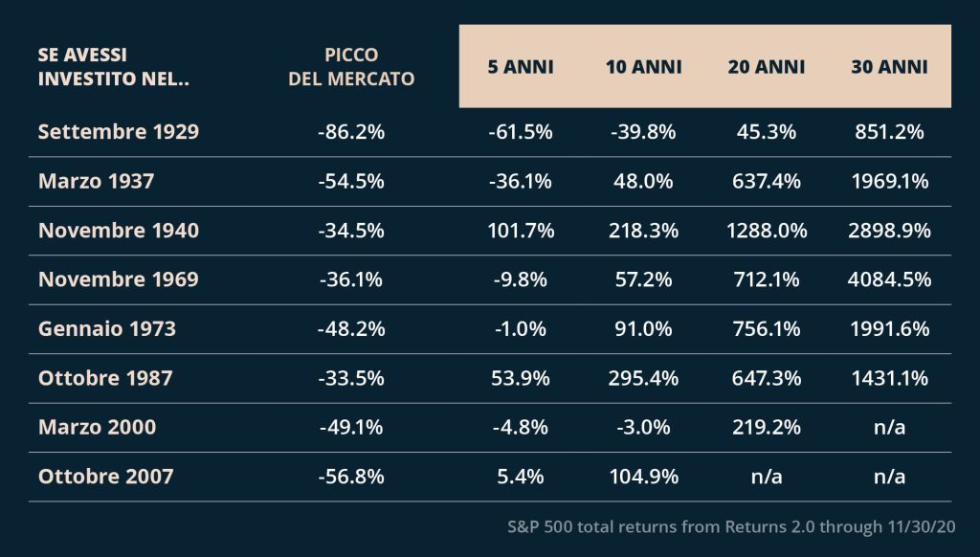Select the 1288.0% twenty-year value
This screenshot has width=980, height=557.
click(x=767, y=230)
